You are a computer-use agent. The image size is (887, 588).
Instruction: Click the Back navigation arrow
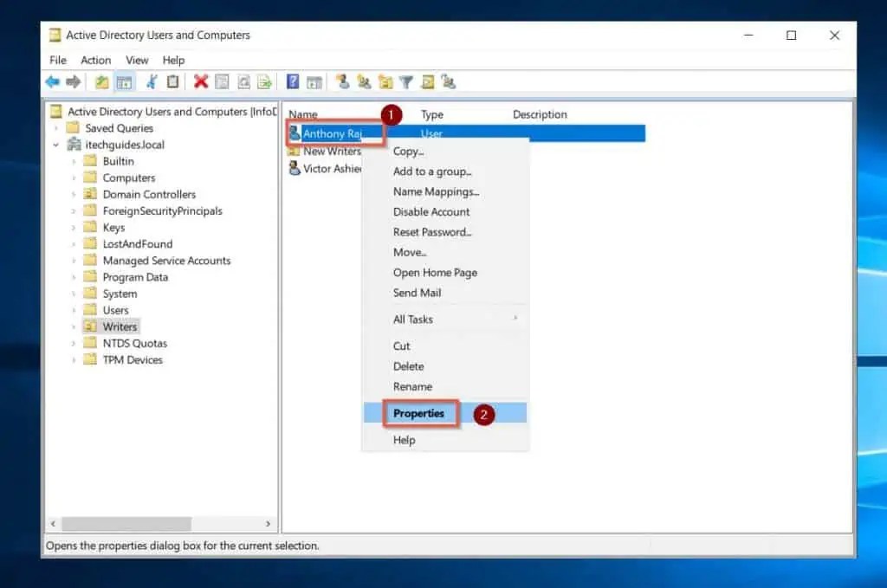tap(52, 81)
